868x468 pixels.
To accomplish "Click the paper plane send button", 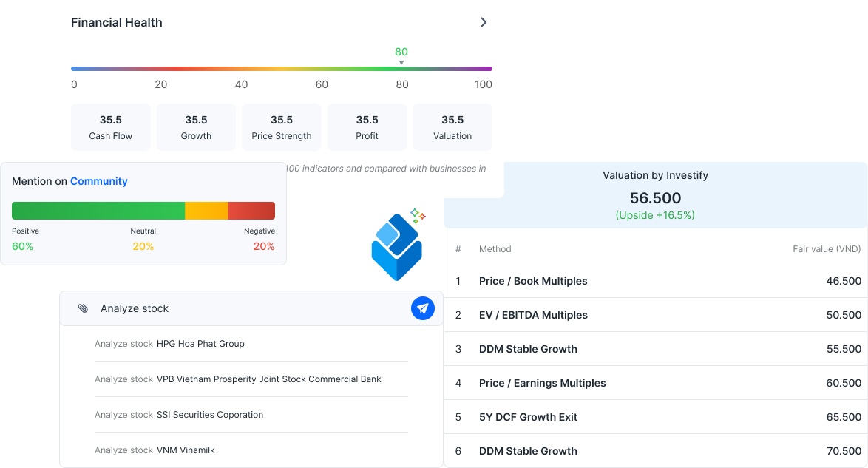I will tap(423, 308).
